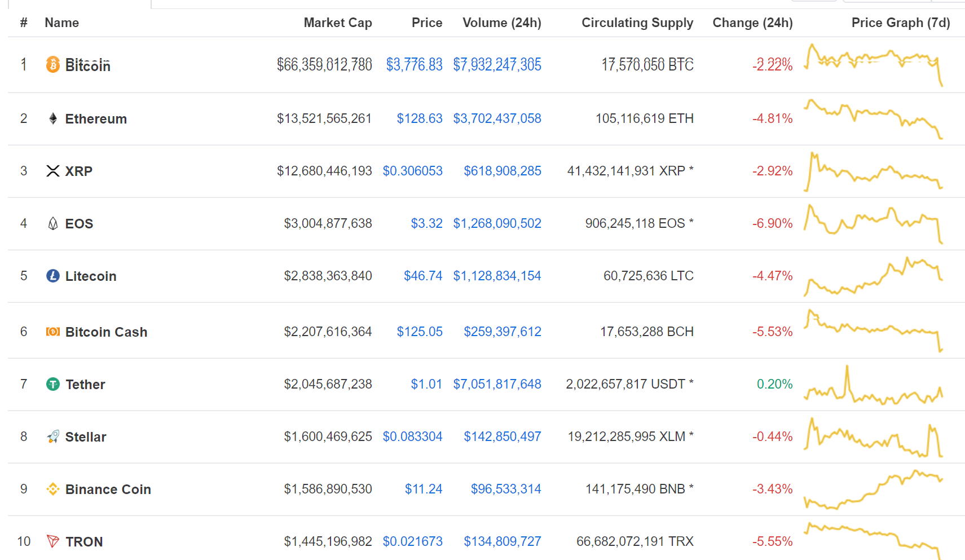Sort by Change (24h) column header
This screenshot has width=965, height=560.
pyautogui.click(x=752, y=23)
